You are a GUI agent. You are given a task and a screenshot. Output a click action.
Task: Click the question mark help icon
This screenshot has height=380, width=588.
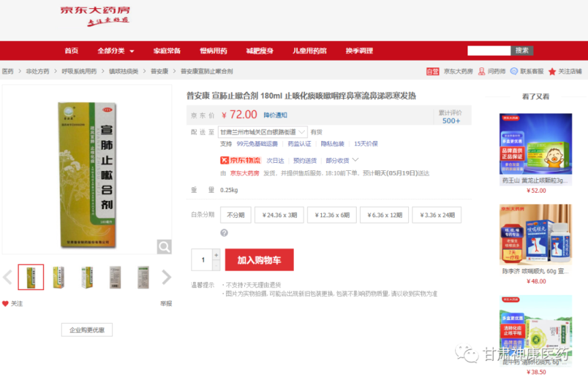point(224,233)
